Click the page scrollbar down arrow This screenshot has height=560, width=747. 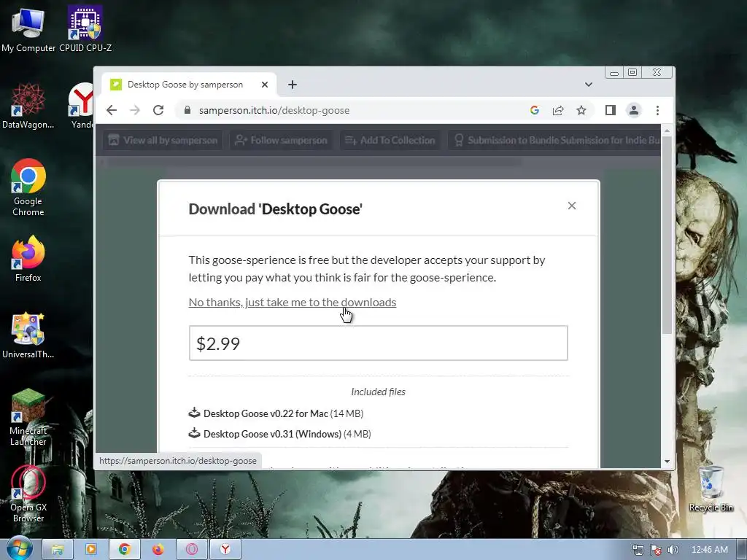coord(667,462)
